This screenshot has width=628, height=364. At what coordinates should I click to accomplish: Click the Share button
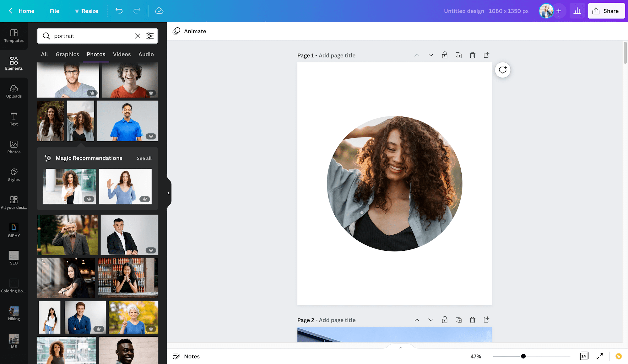coord(606,11)
